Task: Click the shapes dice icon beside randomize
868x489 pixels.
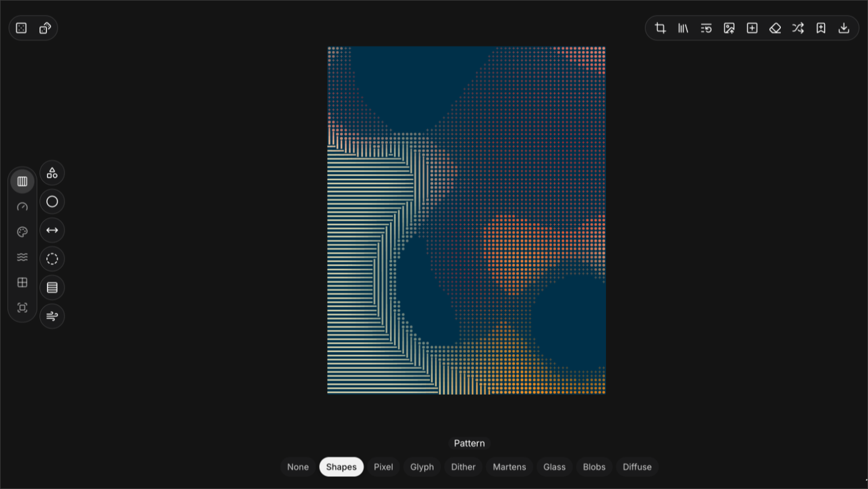Action: pyautogui.click(x=45, y=28)
